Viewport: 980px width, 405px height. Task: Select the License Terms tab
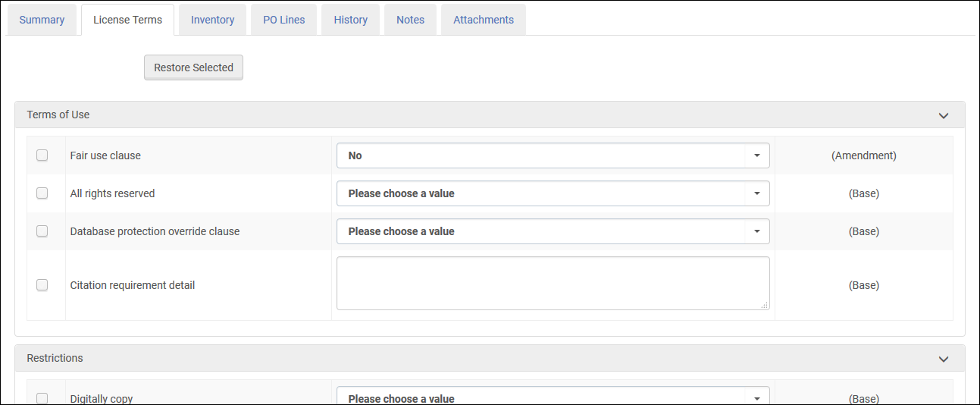tap(127, 20)
